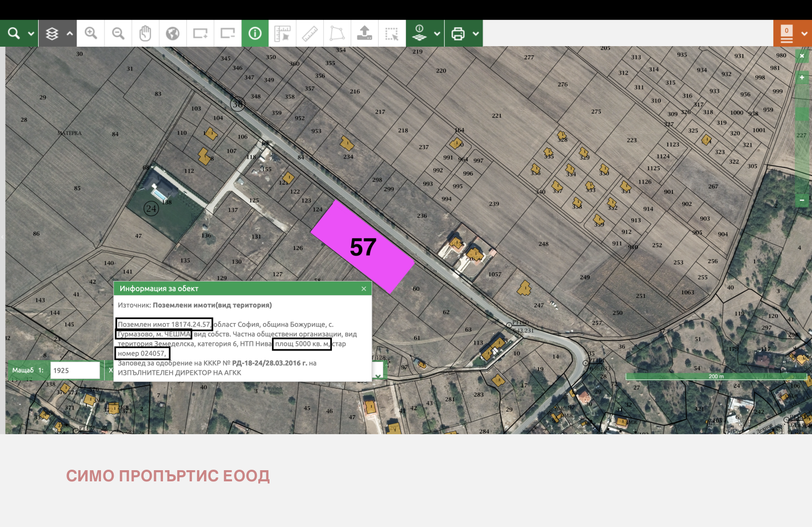Activate the pan hand tool
This screenshot has height=527, width=812.
pyautogui.click(x=146, y=33)
